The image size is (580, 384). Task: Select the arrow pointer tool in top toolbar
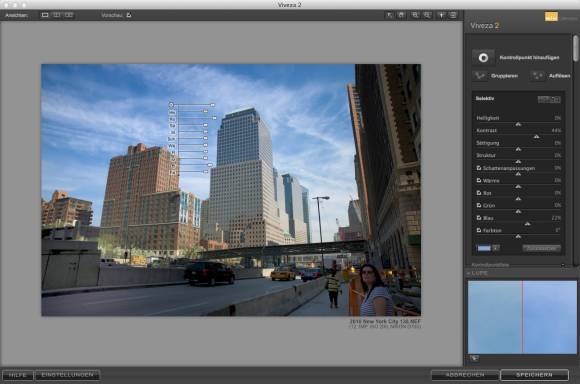coord(390,15)
